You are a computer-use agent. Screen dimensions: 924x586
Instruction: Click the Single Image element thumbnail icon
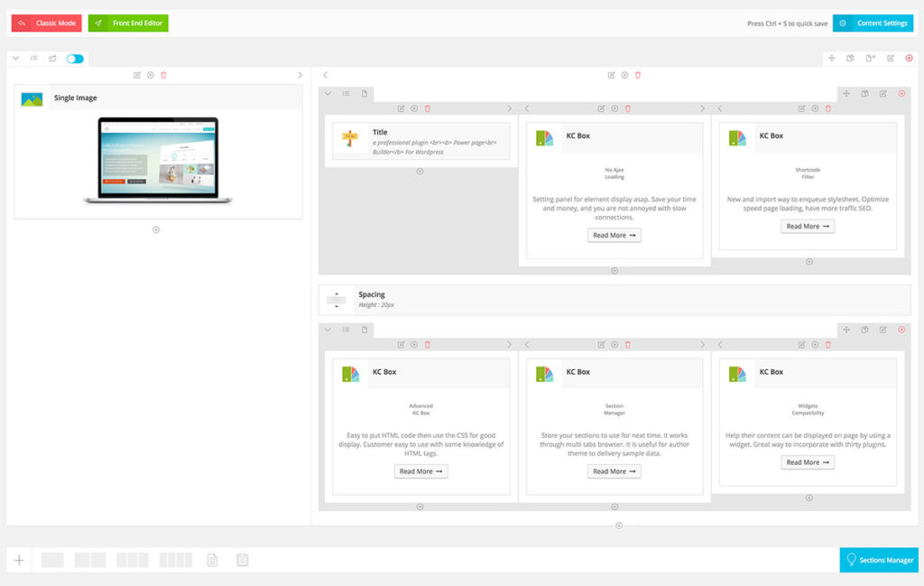click(32, 98)
